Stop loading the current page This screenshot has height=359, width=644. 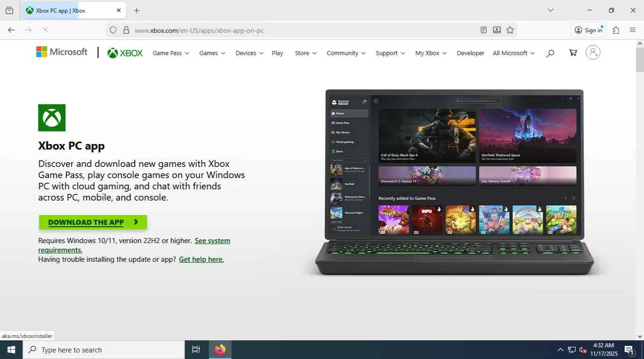tap(45, 30)
